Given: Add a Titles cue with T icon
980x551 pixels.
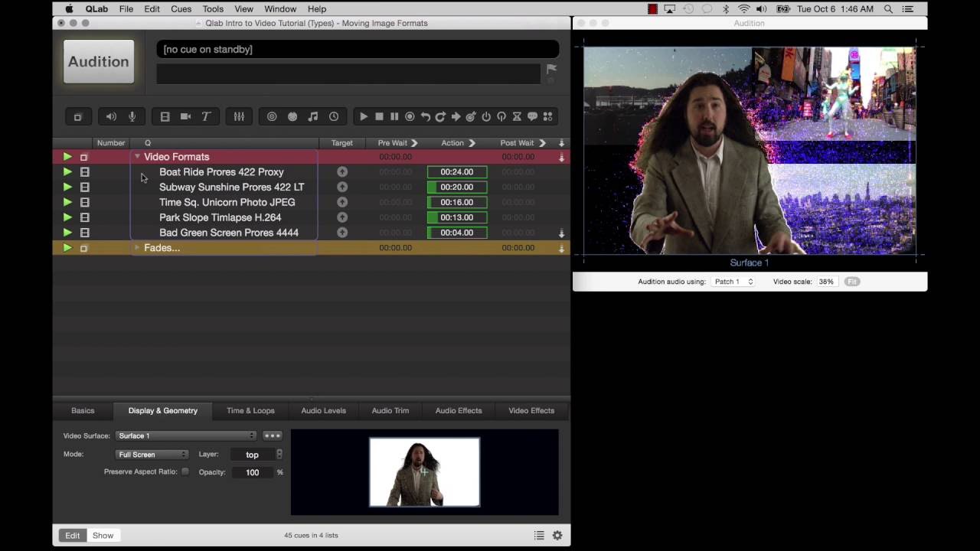Looking at the screenshot, I should 206,117.
